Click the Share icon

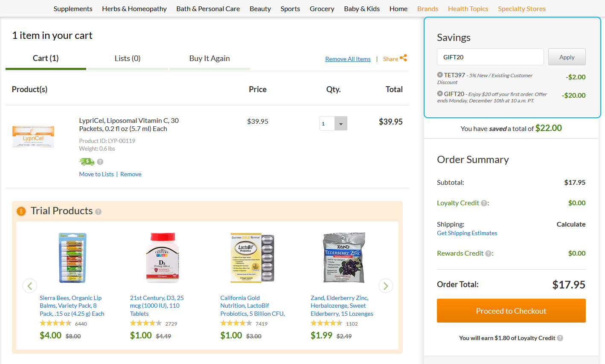click(403, 58)
